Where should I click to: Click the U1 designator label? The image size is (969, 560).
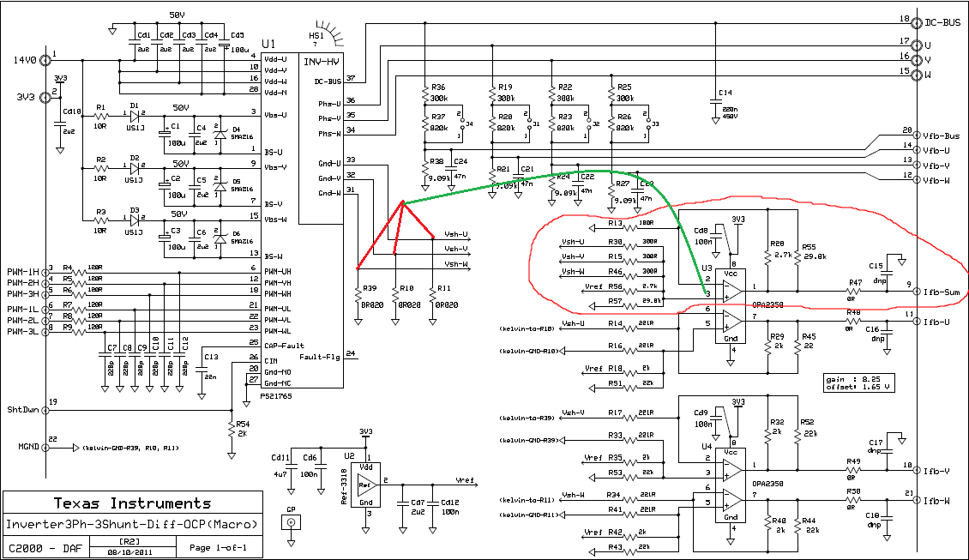click(268, 45)
